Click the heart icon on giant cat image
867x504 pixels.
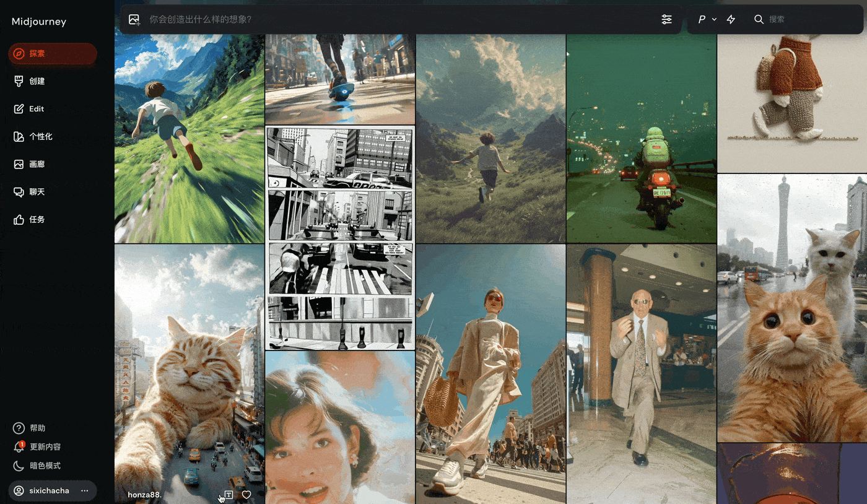tap(246, 495)
